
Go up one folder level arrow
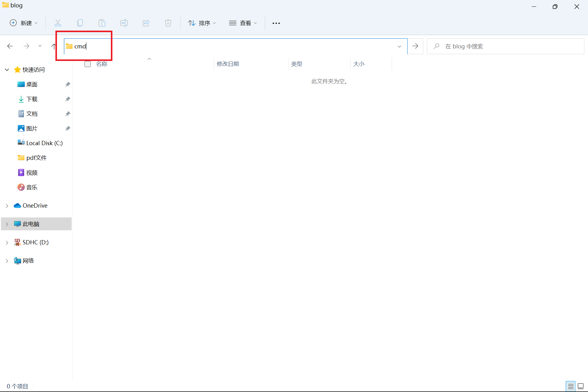[x=54, y=46]
